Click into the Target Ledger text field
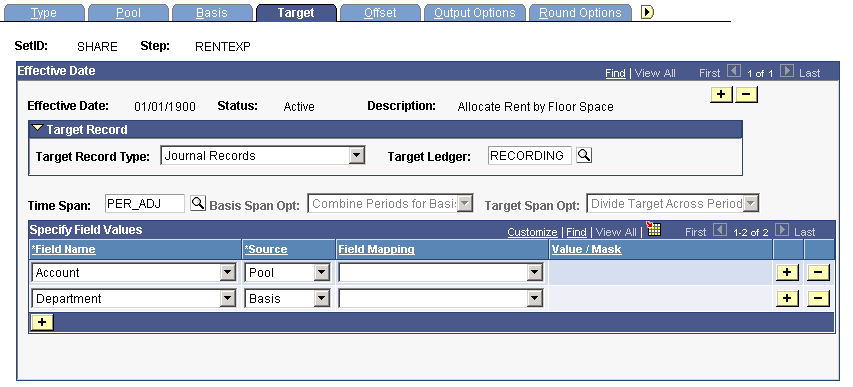The width and height of the screenshot is (853, 387). (530, 156)
